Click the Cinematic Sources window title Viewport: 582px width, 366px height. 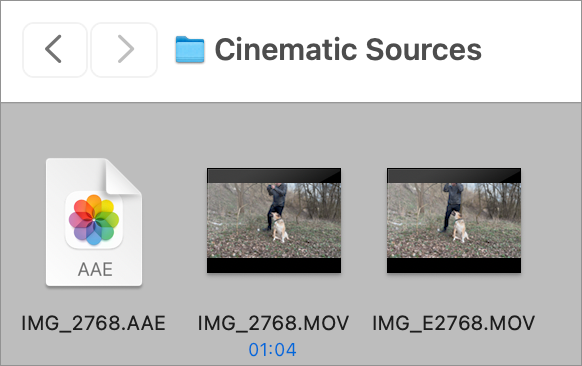[348, 49]
